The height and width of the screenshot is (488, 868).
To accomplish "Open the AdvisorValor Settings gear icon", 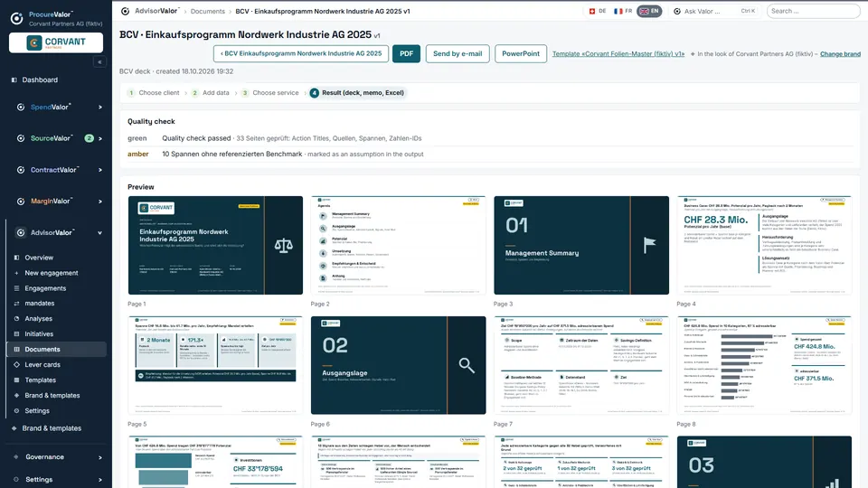I will point(16,410).
